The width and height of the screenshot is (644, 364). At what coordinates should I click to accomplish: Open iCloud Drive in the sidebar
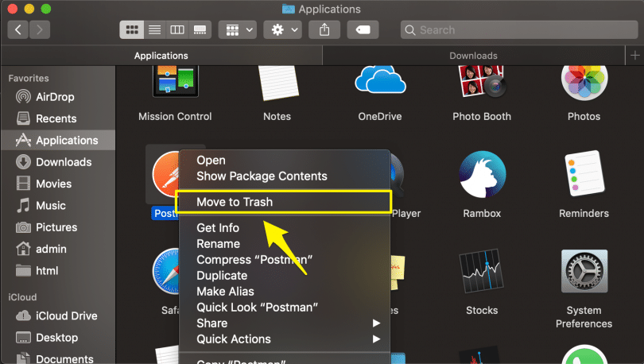[x=57, y=316]
